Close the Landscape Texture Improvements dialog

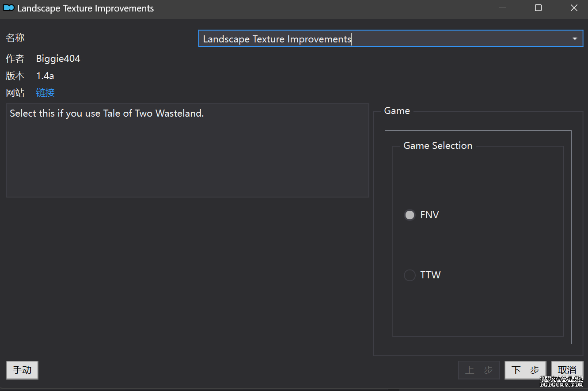coord(574,8)
